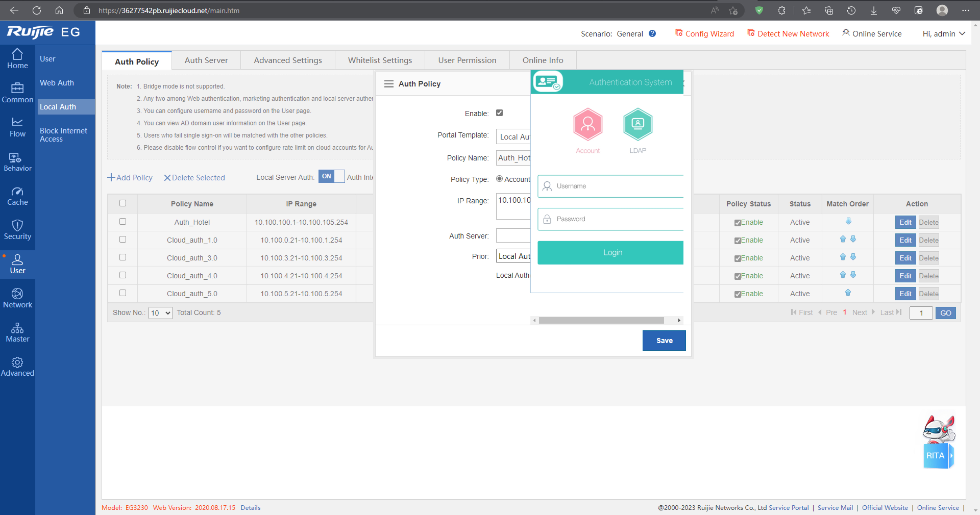Image resolution: width=980 pixels, height=515 pixels.
Task: Switch to the Auth Server tab
Action: [206, 60]
